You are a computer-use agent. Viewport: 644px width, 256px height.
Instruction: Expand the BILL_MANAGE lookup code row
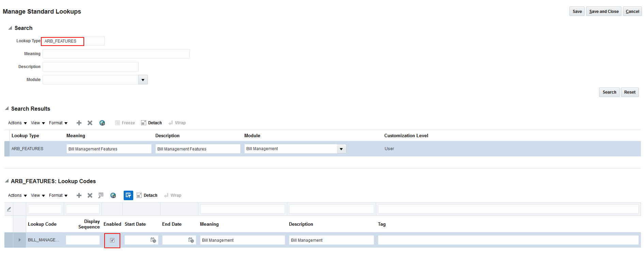[19, 240]
